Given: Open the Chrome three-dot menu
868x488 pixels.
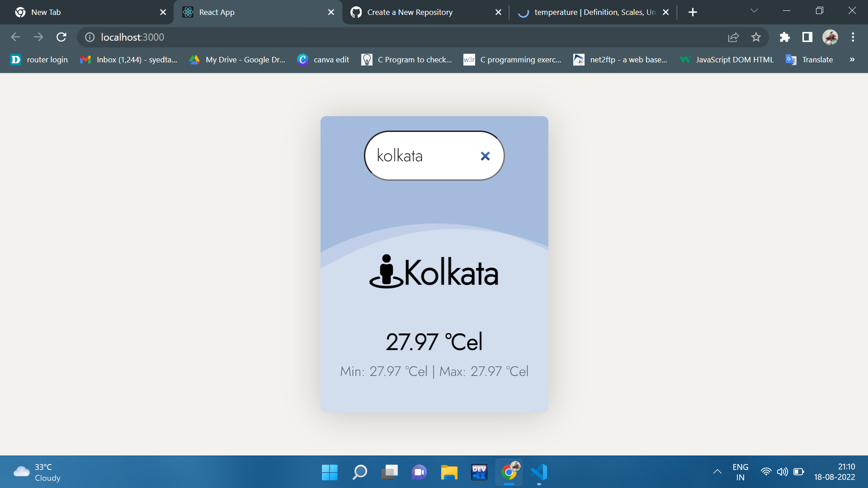Looking at the screenshot, I should [853, 37].
